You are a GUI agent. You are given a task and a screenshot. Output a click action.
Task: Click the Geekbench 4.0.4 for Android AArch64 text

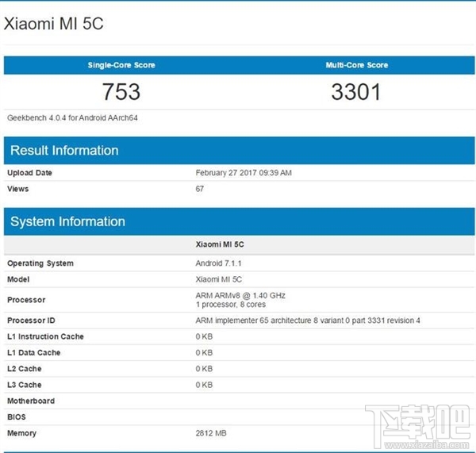pyautogui.click(x=72, y=117)
